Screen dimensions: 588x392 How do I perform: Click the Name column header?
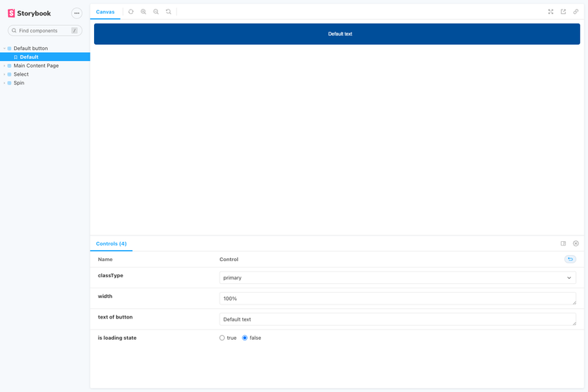coord(105,260)
